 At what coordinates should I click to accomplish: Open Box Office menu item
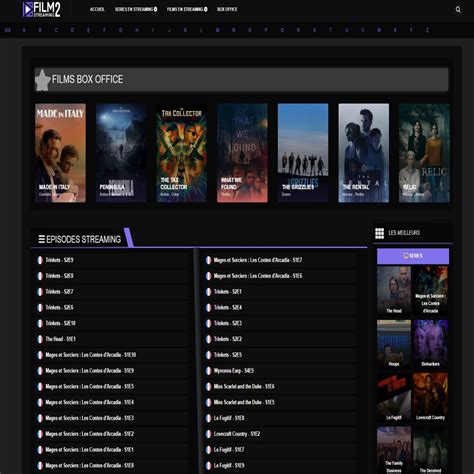227,9
